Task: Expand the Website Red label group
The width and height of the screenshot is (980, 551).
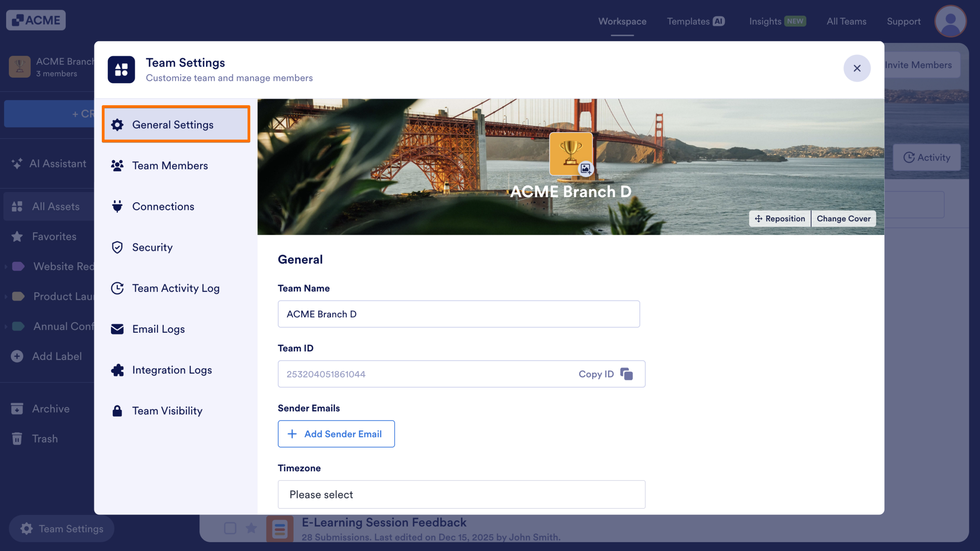Action: [x=5, y=266]
